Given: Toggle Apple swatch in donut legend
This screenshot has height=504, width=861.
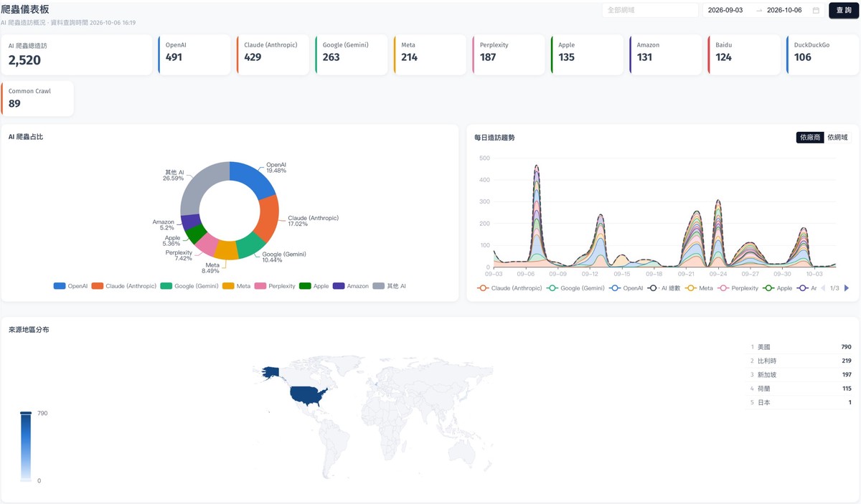Looking at the screenshot, I should [305, 286].
